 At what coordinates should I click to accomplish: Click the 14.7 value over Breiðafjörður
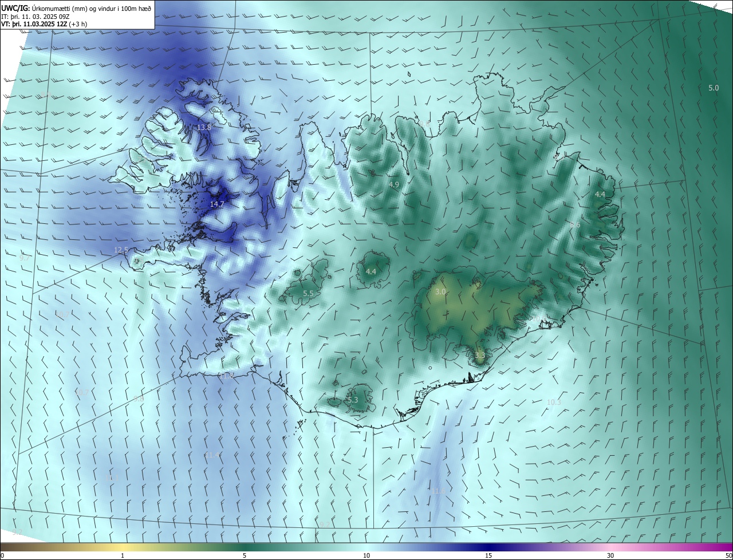[217, 204]
